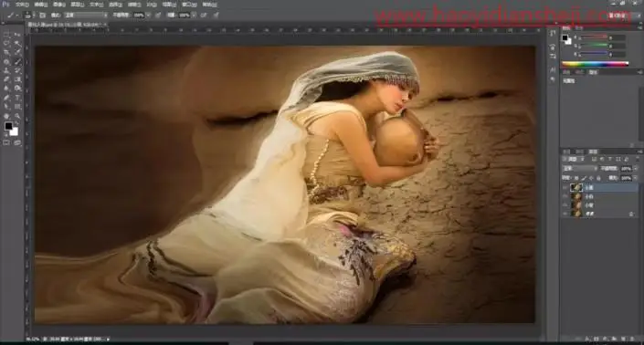Select the Pen tool
The height and width of the screenshot is (345, 644).
pyautogui.click(x=6, y=98)
